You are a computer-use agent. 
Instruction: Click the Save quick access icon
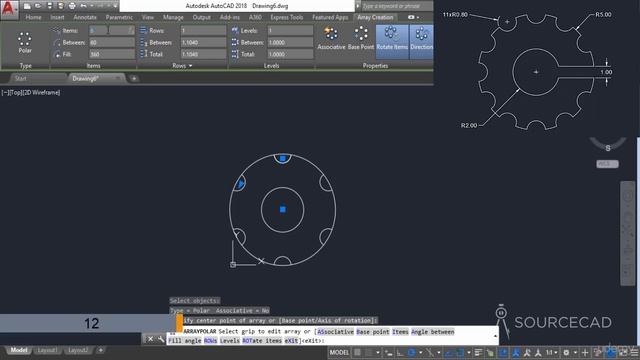(49, 6)
